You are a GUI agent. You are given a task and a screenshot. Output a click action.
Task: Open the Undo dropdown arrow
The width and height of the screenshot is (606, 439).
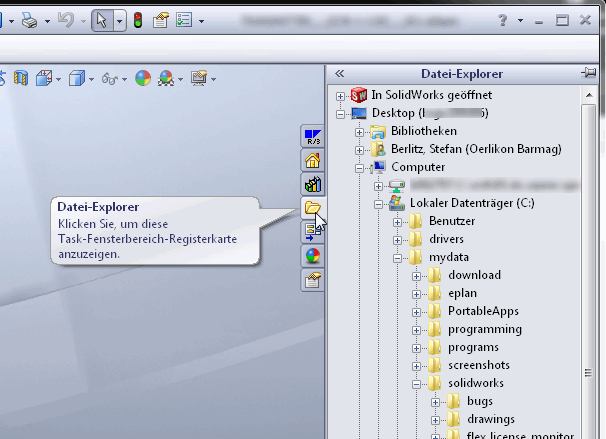pos(83,21)
